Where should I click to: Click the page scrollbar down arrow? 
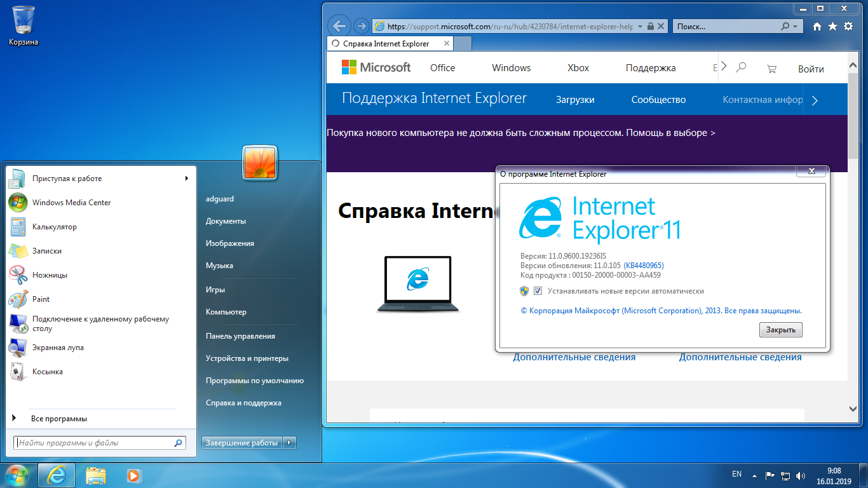(853, 409)
